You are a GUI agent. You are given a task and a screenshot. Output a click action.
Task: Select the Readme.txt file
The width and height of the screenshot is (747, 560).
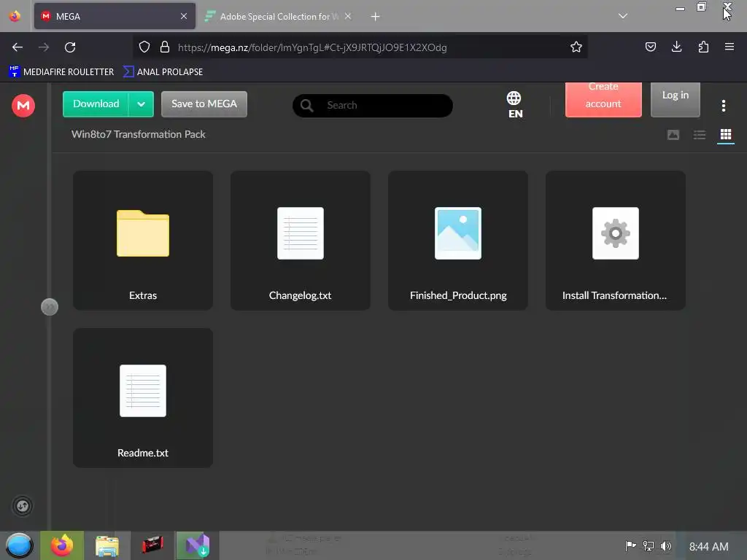tap(143, 397)
